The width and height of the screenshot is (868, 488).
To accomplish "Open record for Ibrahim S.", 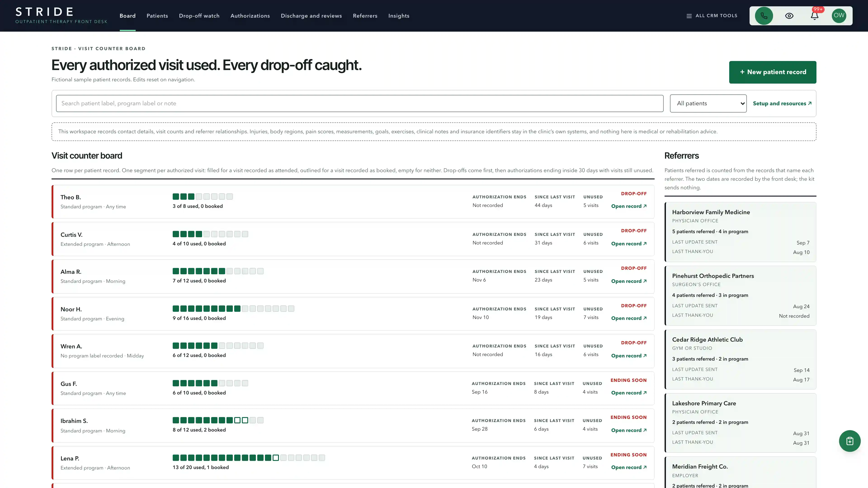I will coord(629,430).
